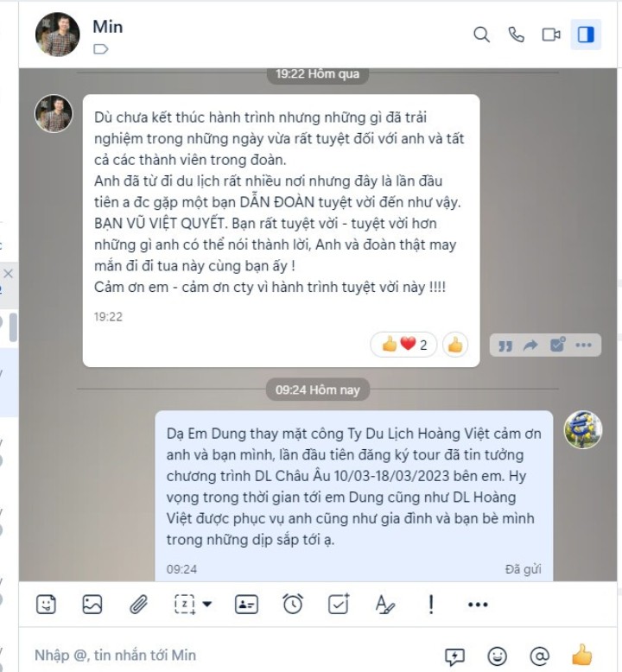The image size is (622, 672).
Task: Start a voice call with Min
Action: point(516,35)
